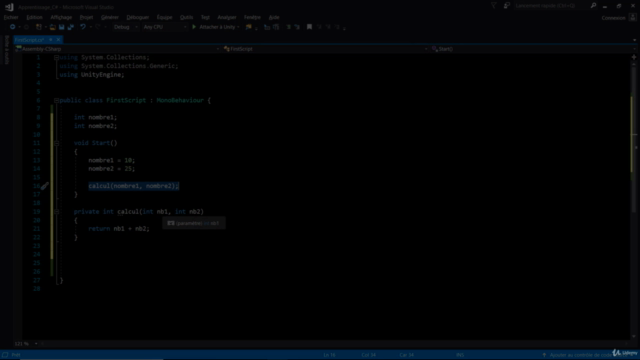
Task: Open the Affichage menu
Action: pos(61,17)
